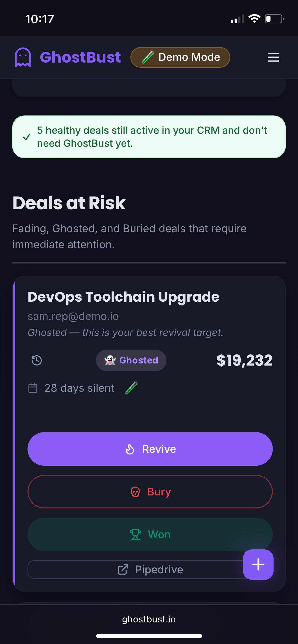Screen dimensions: 298x644
Task: Toggle the Ghosted status badge
Action: (131, 360)
